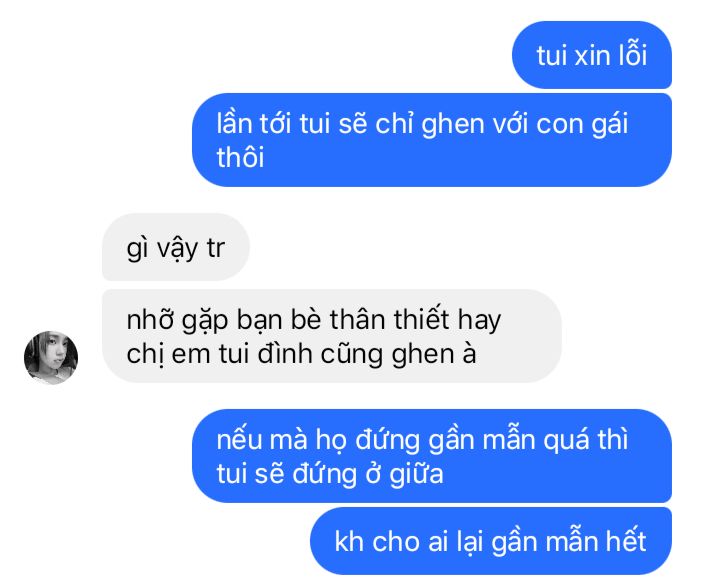Viewport: 719px width, 586px height.
Task: Click the word 'vậy' in short gray message
Action: point(178,249)
